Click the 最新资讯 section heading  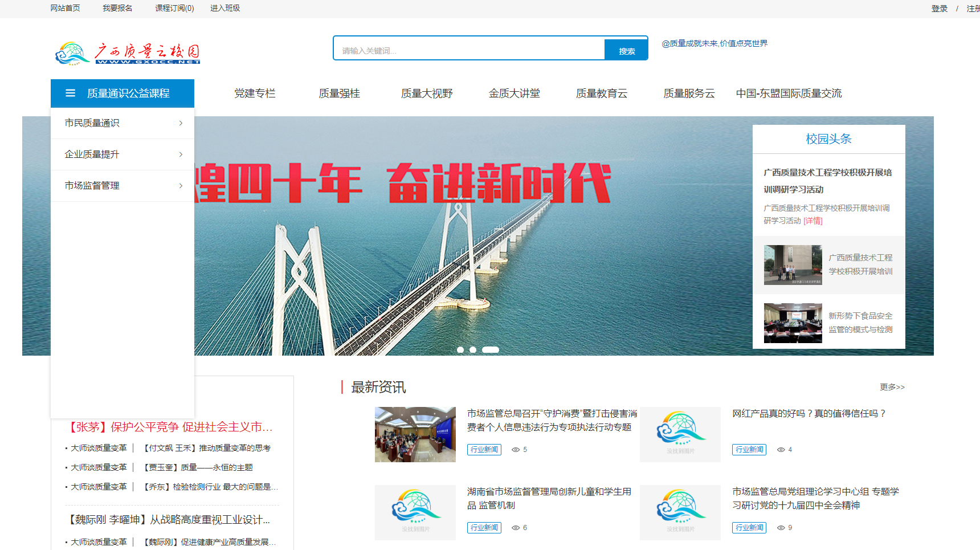(378, 388)
